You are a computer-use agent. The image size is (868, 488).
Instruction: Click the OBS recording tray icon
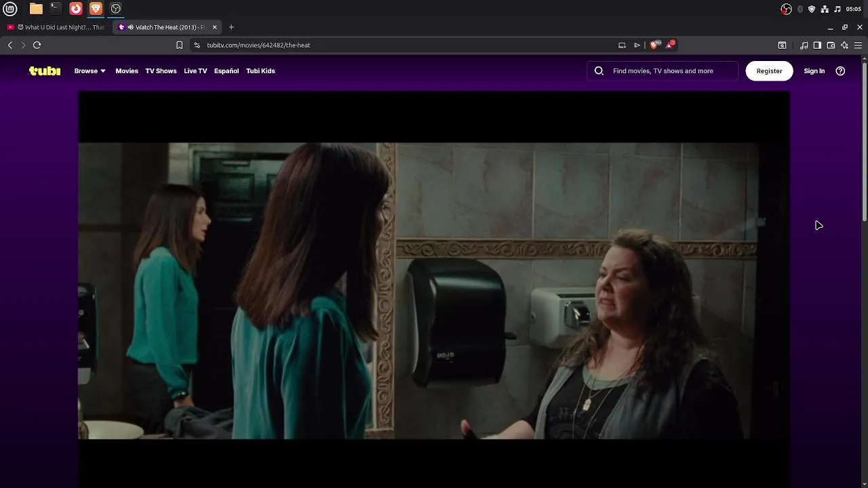point(787,9)
